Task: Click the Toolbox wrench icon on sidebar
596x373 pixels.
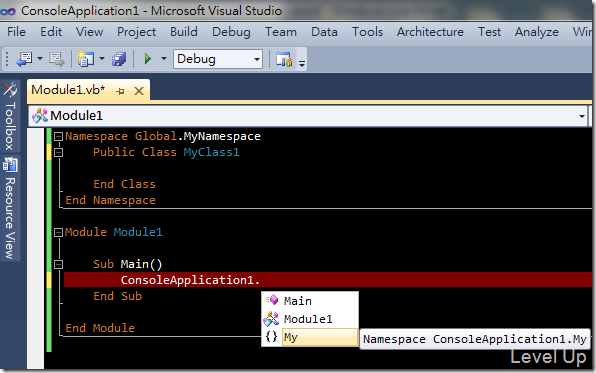Action: pyautogui.click(x=10, y=90)
